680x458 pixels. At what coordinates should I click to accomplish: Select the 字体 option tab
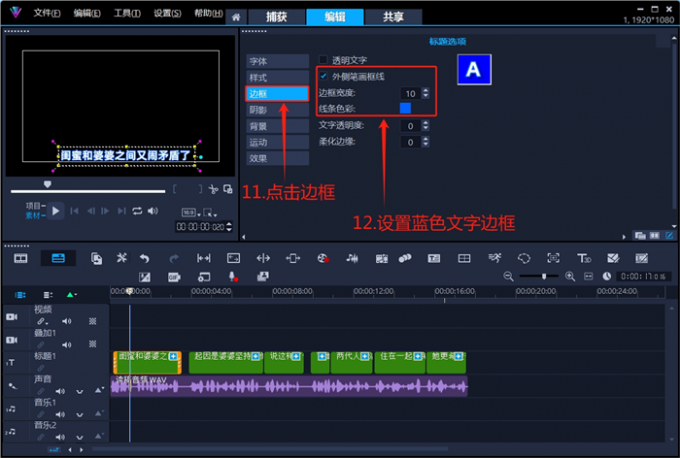[278, 61]
